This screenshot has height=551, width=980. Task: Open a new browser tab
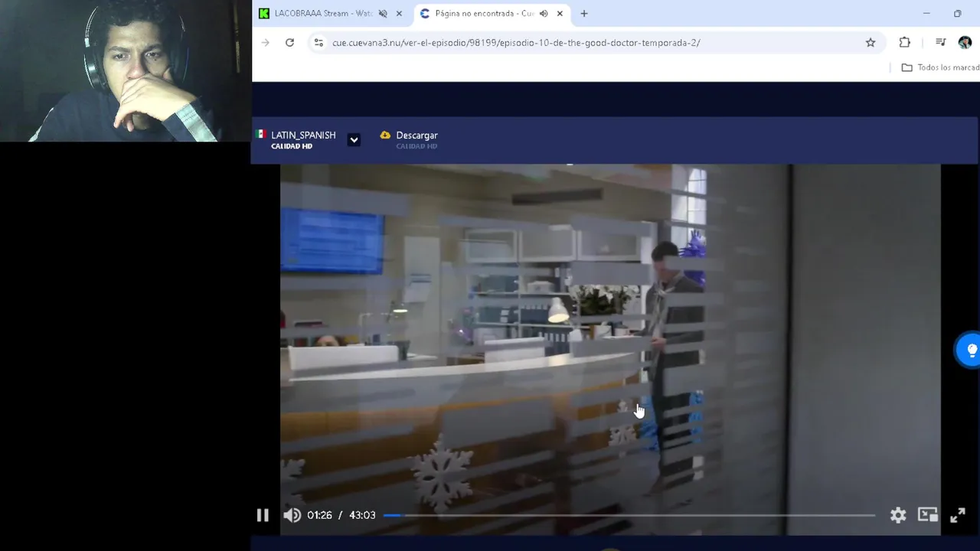[x=584, y=13]
